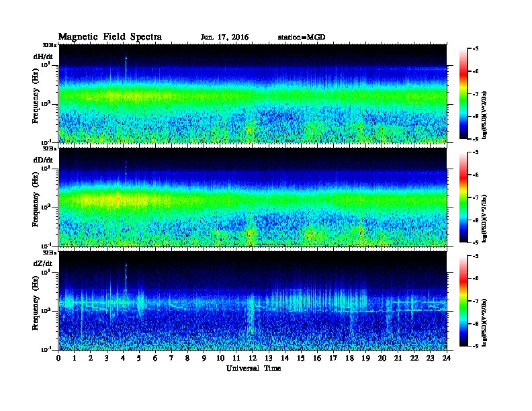This screenshot has height=411, width=532.
Task: Click the log(PSD) label beside dD/dt color scale
Action: pyautogui.click(x=484, y=218)
